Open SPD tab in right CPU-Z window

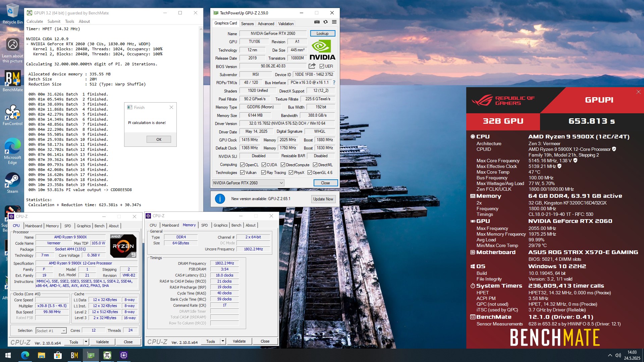[x=205, y=225]
